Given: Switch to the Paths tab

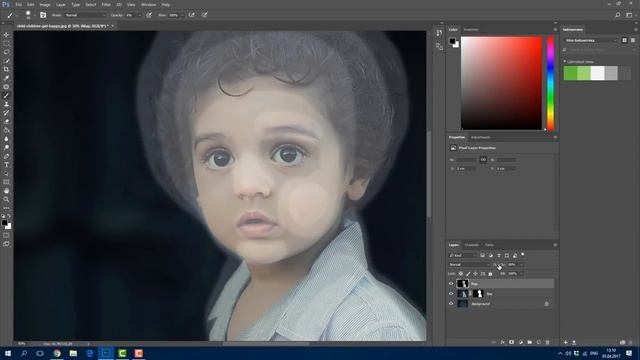Looking at the screenshot, I should point(489,245).
